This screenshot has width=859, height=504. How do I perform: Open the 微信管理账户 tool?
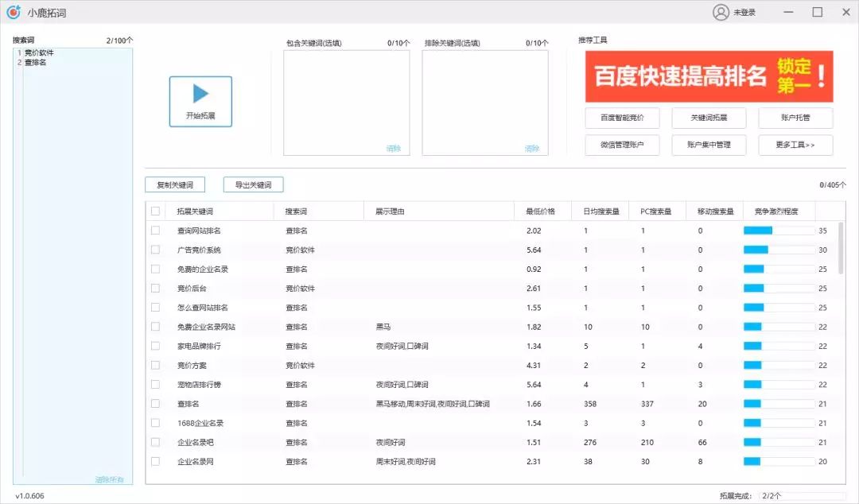click(622, 145)
